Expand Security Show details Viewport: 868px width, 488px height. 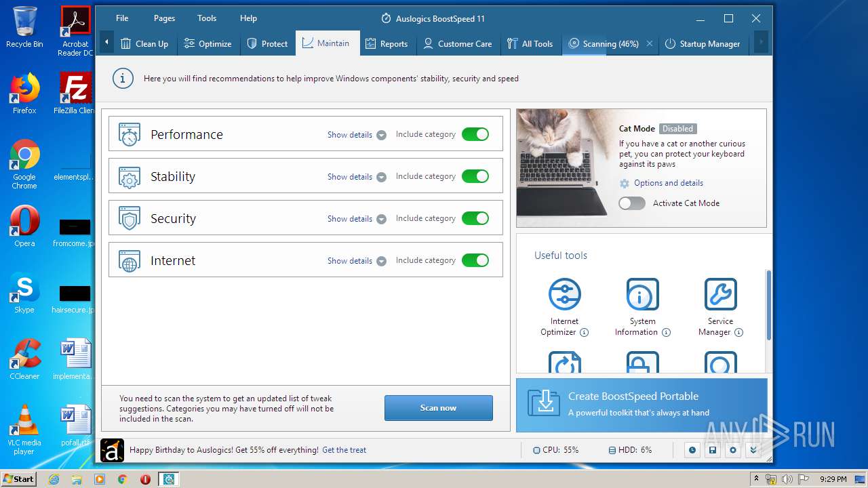coord(357,219)
